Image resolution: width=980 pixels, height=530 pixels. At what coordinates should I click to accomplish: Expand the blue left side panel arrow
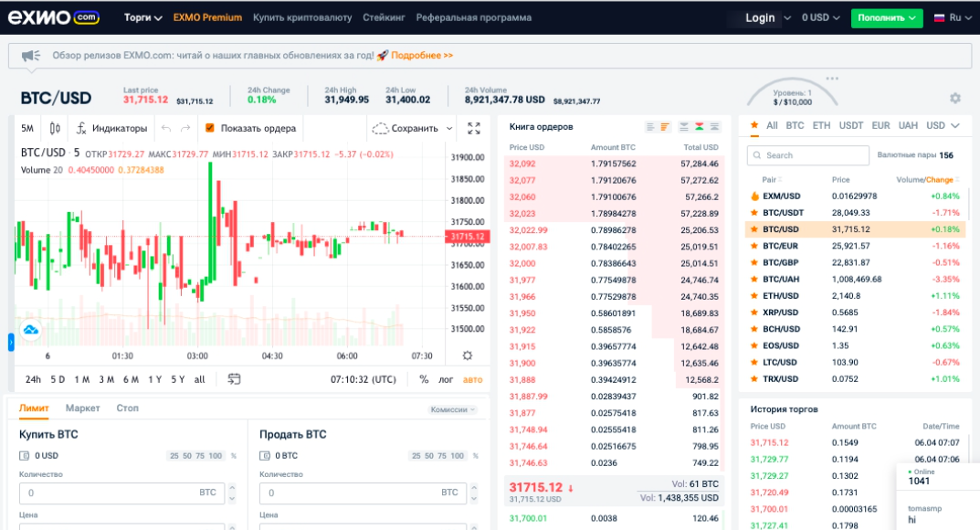coord(11,342)
